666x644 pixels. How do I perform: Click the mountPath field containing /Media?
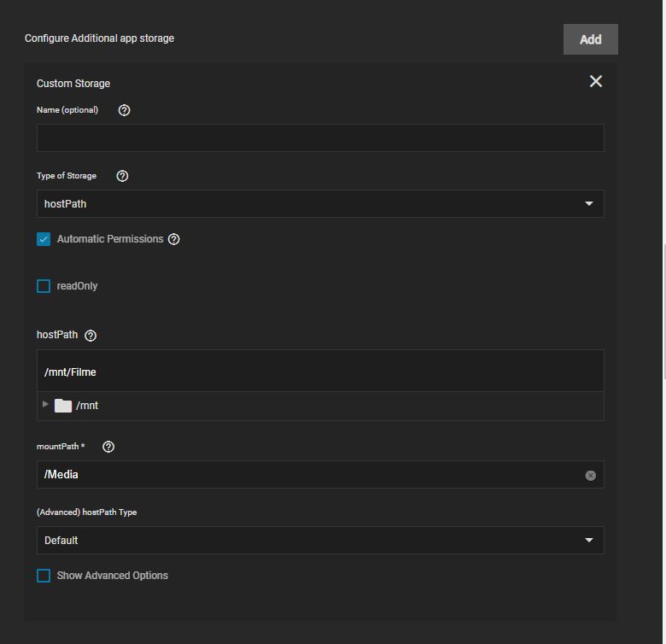coord(307,475)
